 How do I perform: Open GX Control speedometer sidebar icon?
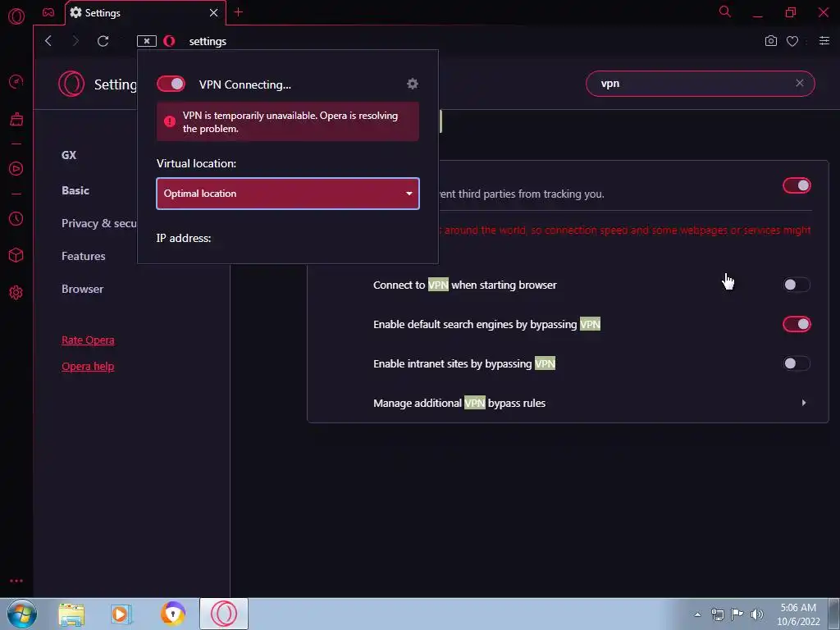(16, 81)
